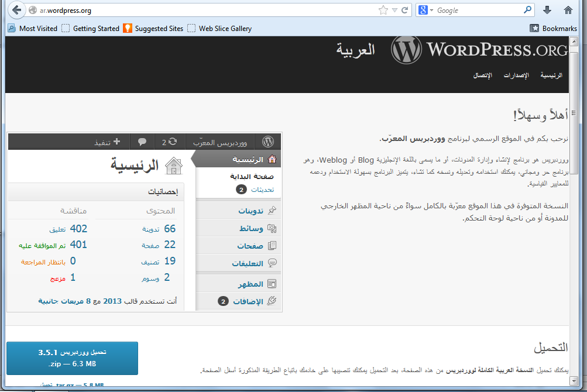Image resolution: width=587 pixels, height=392 pixels.
Task: Go to the browser home page icon
Action: [568, 10]
